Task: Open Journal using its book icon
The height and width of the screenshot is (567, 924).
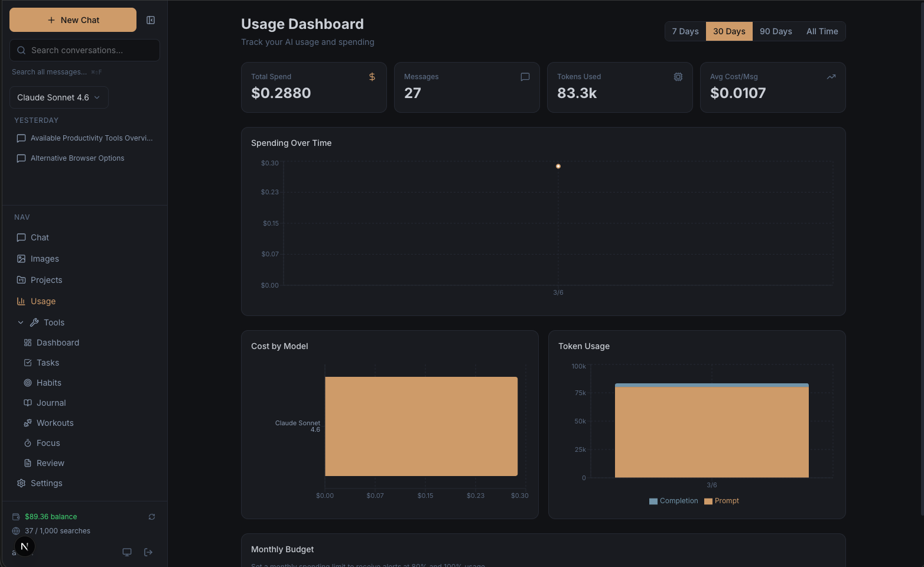Action: 27,403
